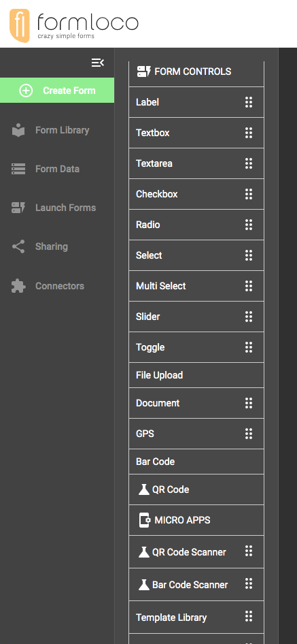Click the drag handle beside Textbox
297x644 pixels.
pos(249,133)
